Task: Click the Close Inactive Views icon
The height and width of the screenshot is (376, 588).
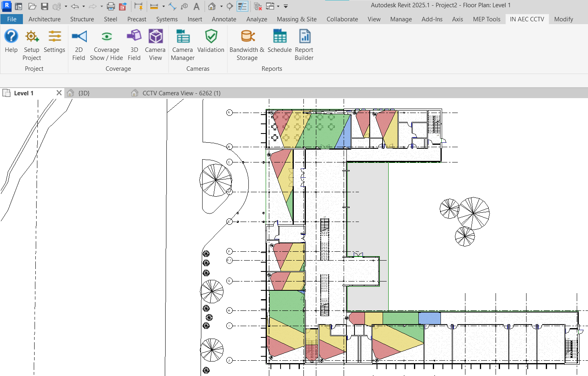Action: point(258,6)
